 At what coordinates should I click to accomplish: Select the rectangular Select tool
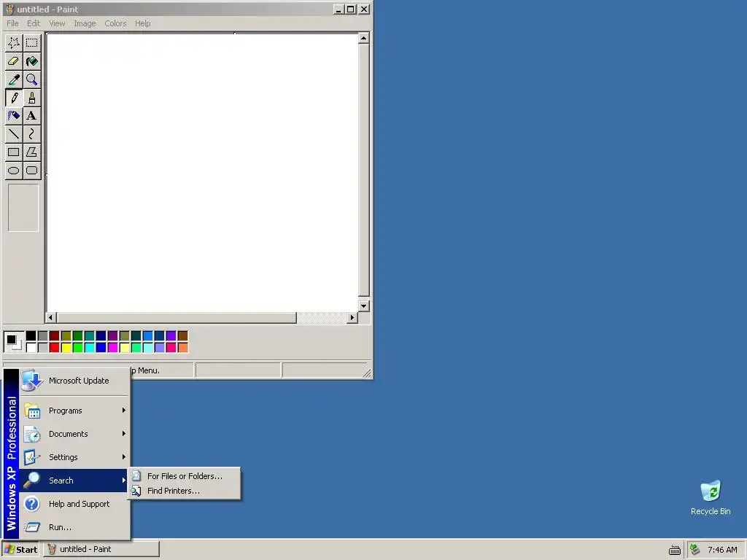tap(32, 43)
